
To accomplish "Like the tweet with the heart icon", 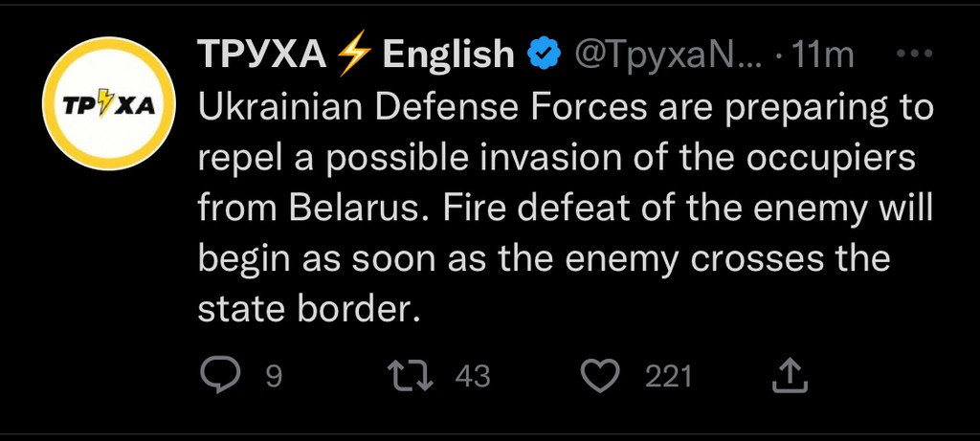I will coord(601,376).
